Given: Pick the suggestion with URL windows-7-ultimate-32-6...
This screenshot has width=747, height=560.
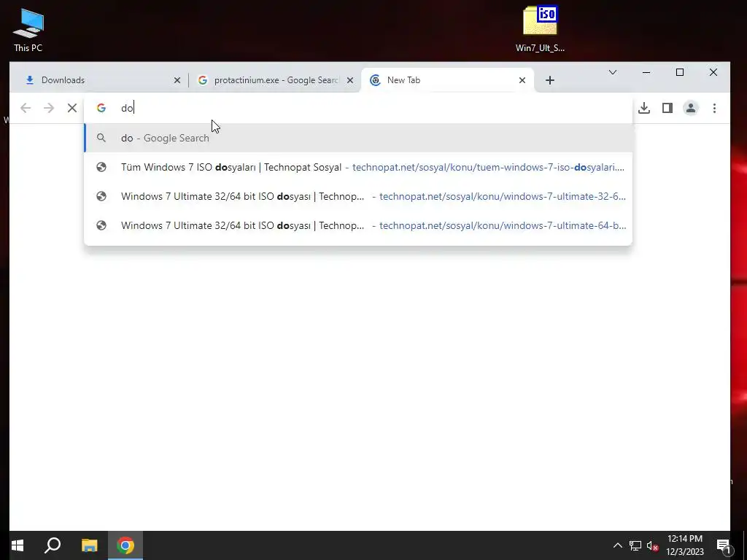Looking at the screenshot, I should coord(358,196).
